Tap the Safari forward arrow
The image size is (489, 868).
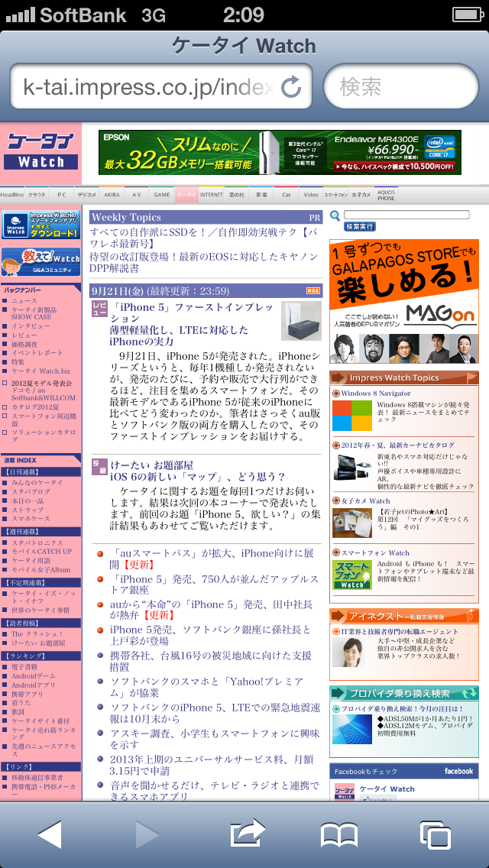click(147, 834)
